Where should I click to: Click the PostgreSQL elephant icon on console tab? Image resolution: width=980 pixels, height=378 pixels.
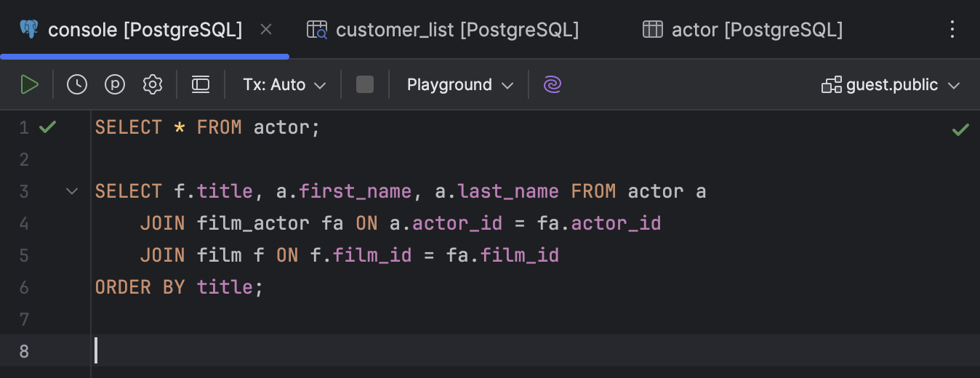29,30
